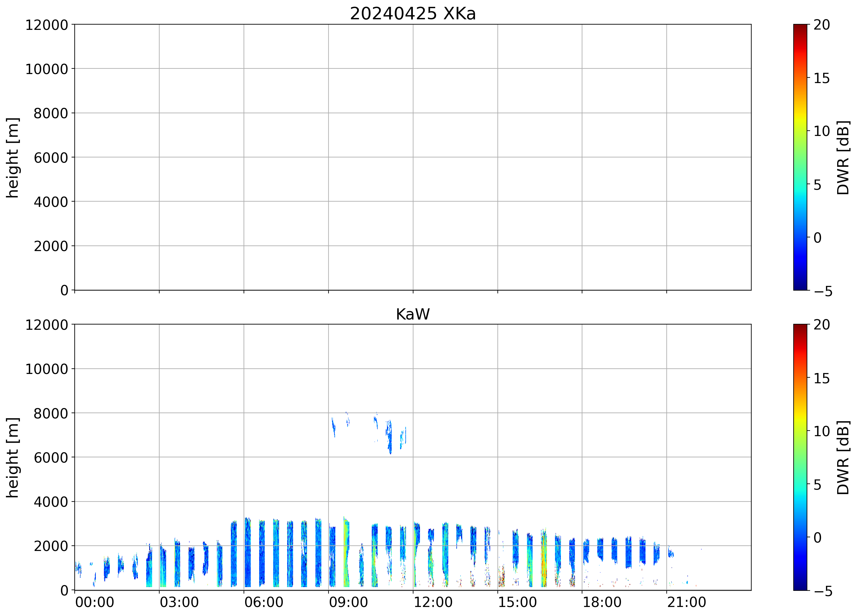
Task: Click the top colorbar's 'DWR [dB]' label
Action: [843, 157]
